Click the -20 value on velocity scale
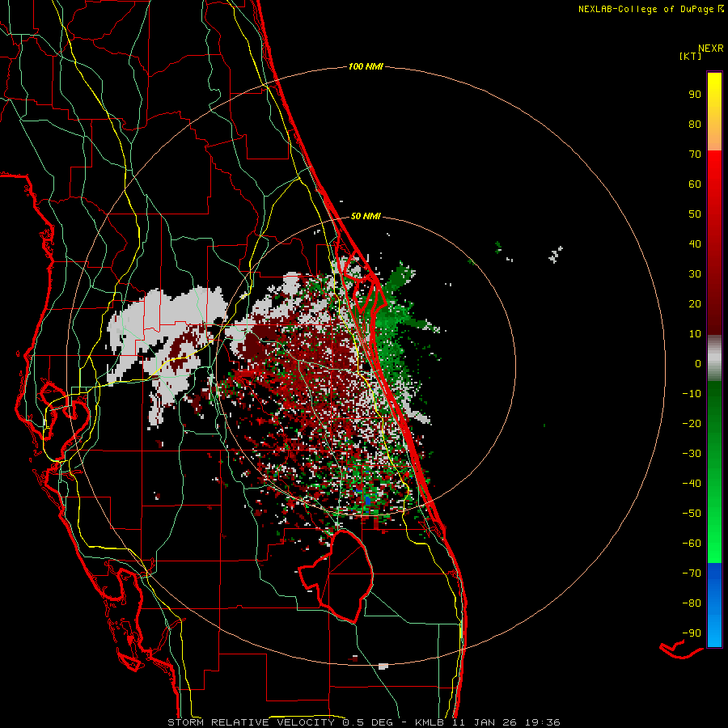 (692, 423)
